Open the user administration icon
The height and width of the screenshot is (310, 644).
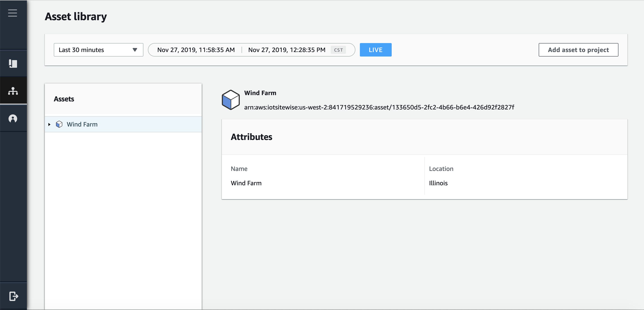13,118
